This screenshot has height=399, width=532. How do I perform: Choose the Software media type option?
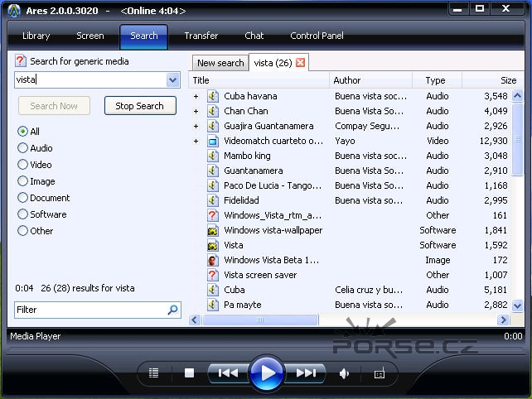click(x=23, y=214)
